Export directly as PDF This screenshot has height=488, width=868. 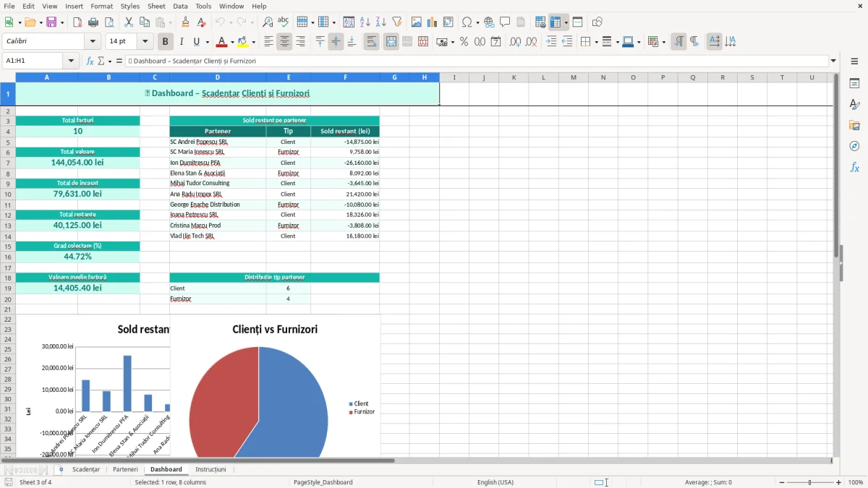click(x=77, y=22)
